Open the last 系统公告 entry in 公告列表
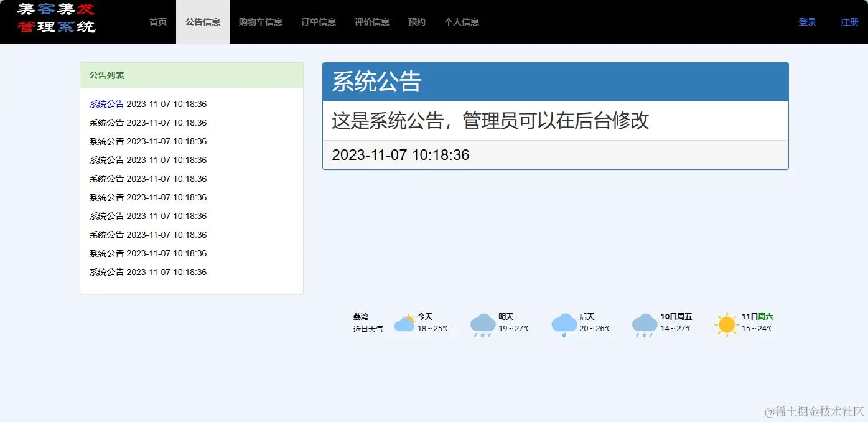The width and height of the screenshot is (868, 422). (148, 272)
